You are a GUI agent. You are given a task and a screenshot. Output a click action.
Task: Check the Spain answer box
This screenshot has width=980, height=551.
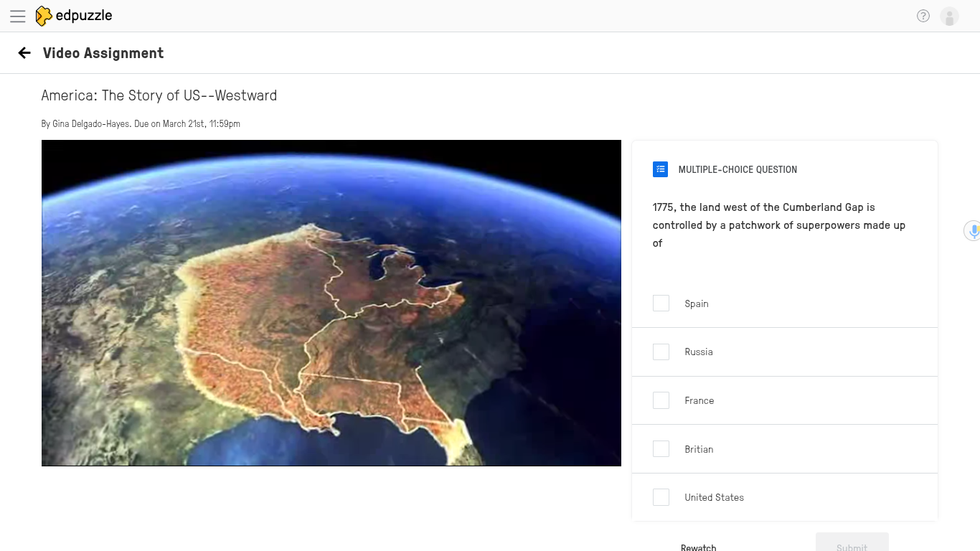[661, 303]
